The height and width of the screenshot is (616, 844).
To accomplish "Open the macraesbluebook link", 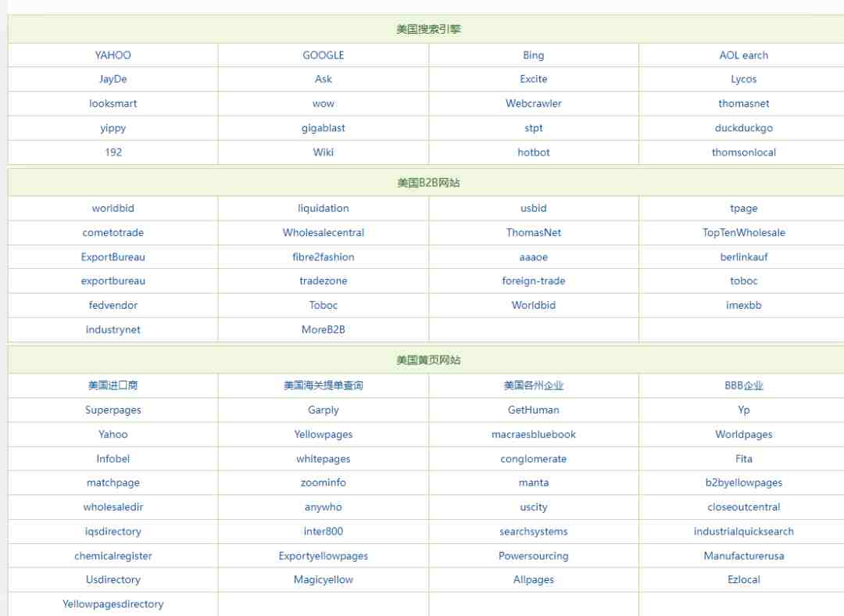I will 534,434.
